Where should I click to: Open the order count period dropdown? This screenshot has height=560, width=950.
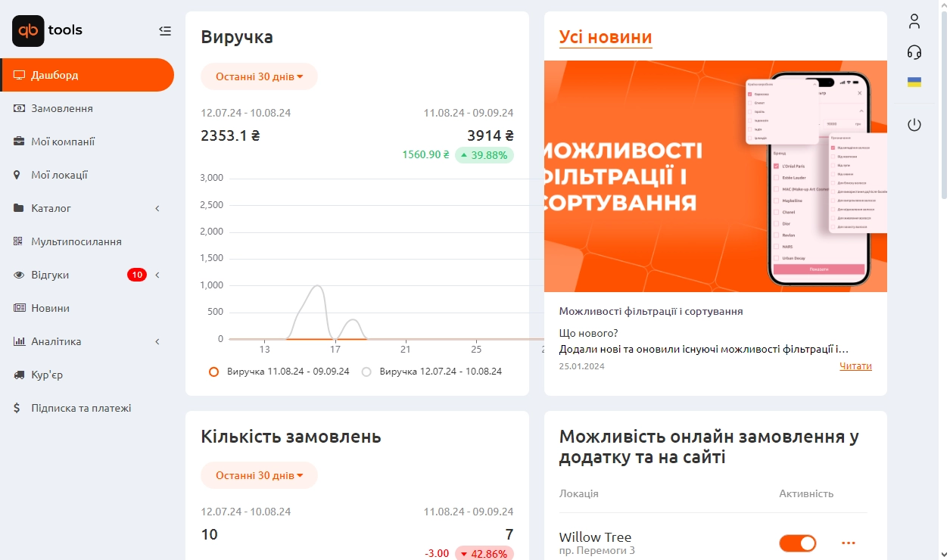pyautogui.click(x=259, y=475)
